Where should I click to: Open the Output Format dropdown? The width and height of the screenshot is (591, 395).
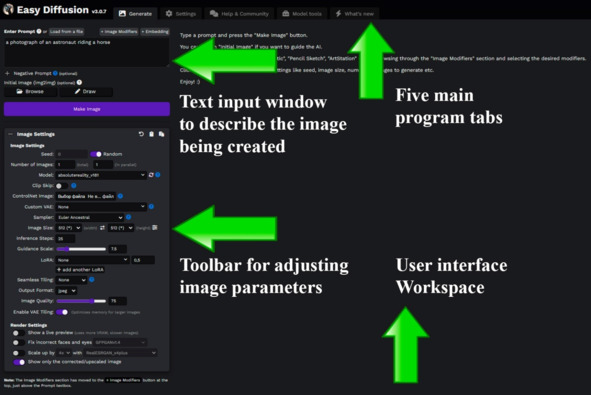66,291
